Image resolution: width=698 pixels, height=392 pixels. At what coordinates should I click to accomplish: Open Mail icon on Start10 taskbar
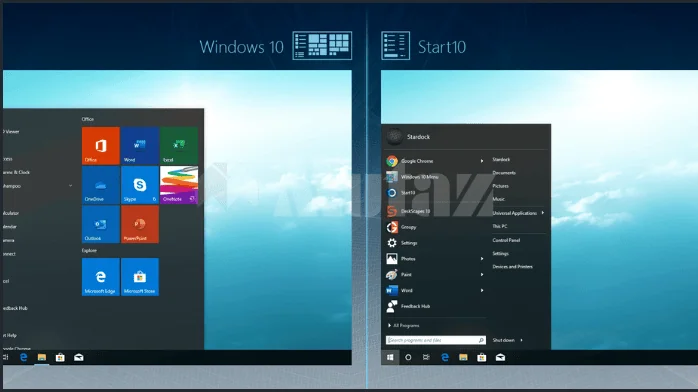pos(500,357)
